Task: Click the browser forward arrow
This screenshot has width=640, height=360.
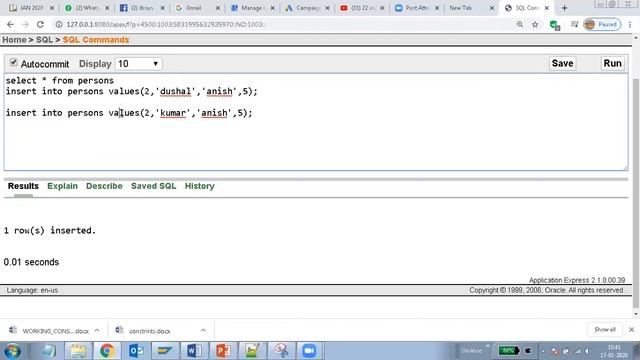Action: pos(25,24)
